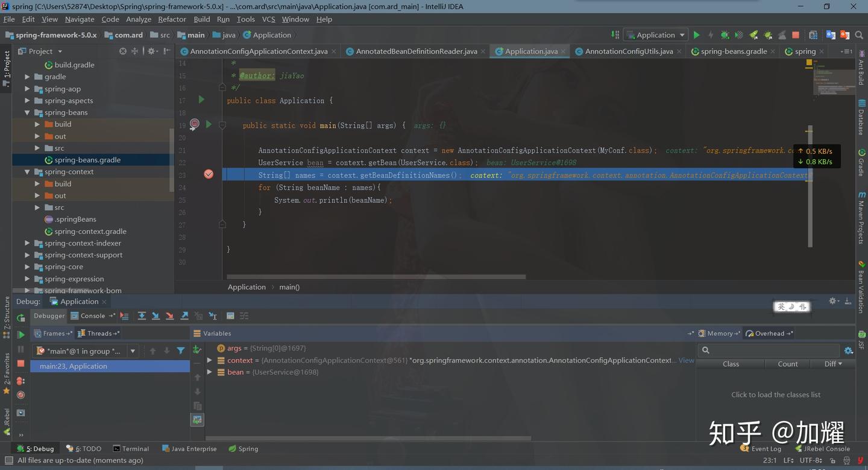Start debugging with the bug icon

[x=725, y=35]
